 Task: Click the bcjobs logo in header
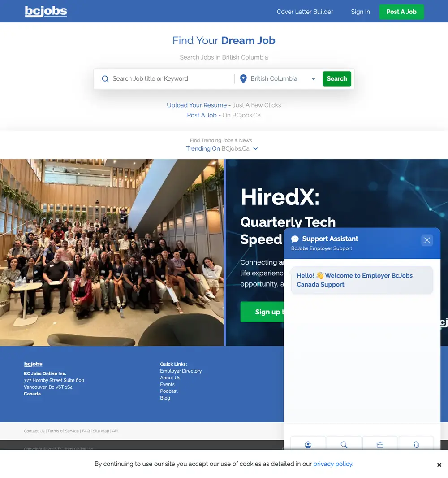[46, 11]
